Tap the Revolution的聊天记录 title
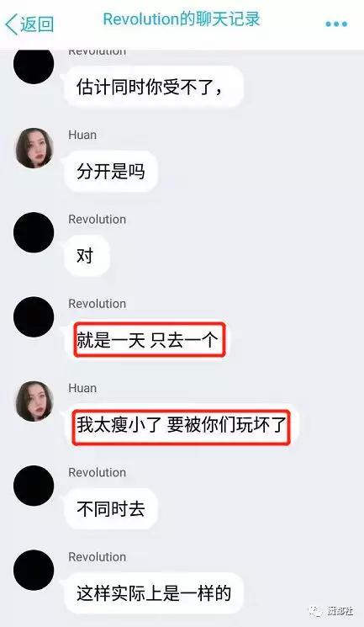The image size is (364, 627). tap(182, 19)
